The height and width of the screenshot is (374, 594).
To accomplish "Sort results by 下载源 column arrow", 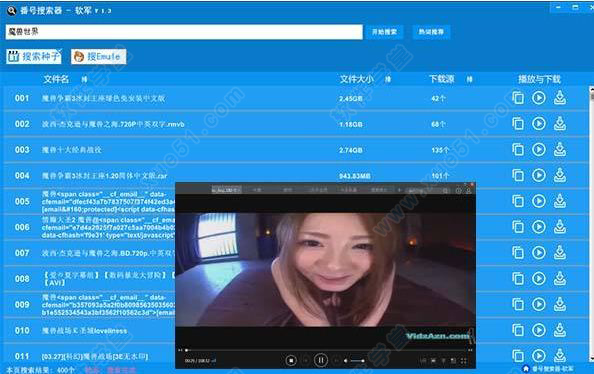I will [469, 79].
